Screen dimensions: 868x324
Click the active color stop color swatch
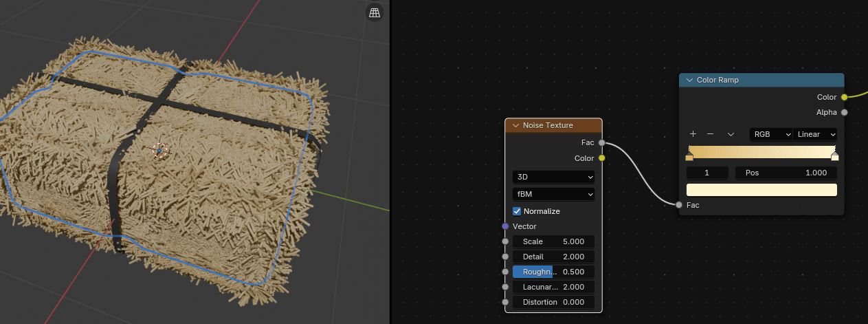(761, 190)
